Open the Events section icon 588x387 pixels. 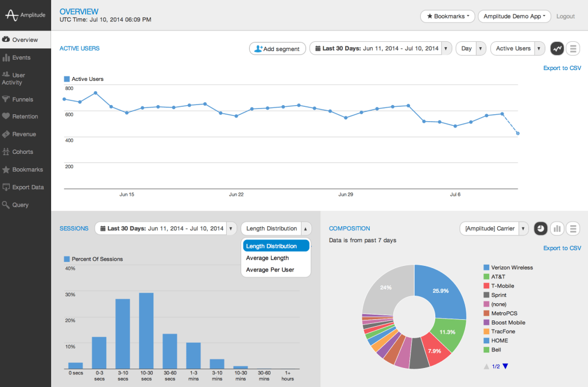click(6, 57)
